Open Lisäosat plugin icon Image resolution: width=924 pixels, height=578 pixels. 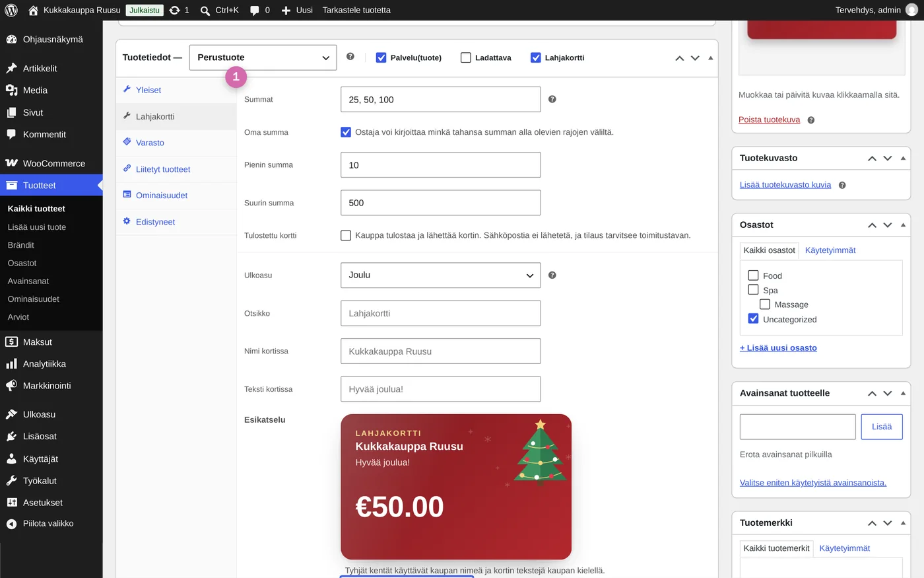[x=11, y=436]
